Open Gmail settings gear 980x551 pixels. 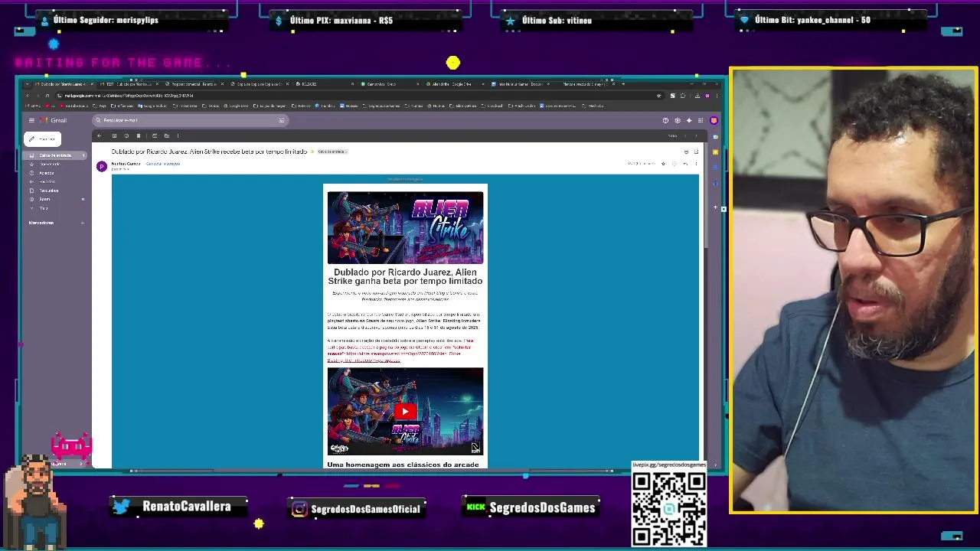[x=678, y=120]
